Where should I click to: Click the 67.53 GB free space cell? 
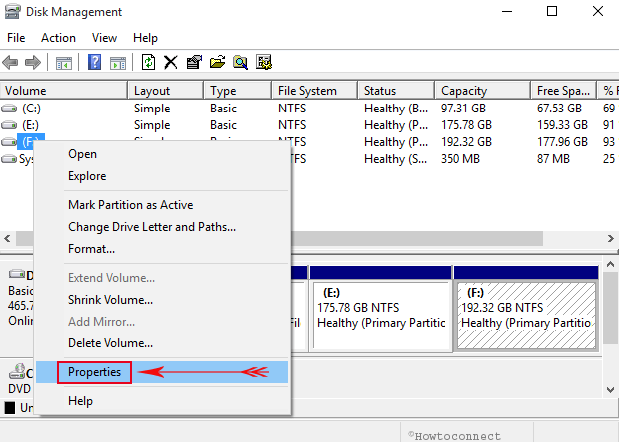[559, 108]
